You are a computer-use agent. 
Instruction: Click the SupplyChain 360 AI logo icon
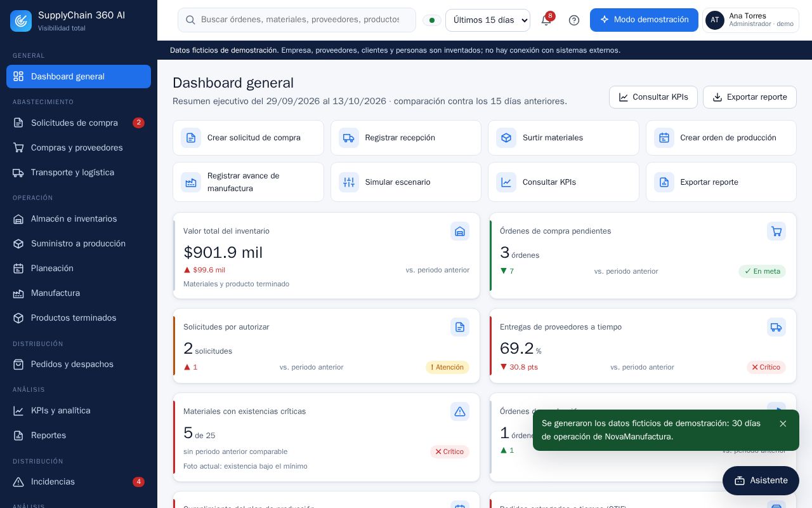coord(21,21)
